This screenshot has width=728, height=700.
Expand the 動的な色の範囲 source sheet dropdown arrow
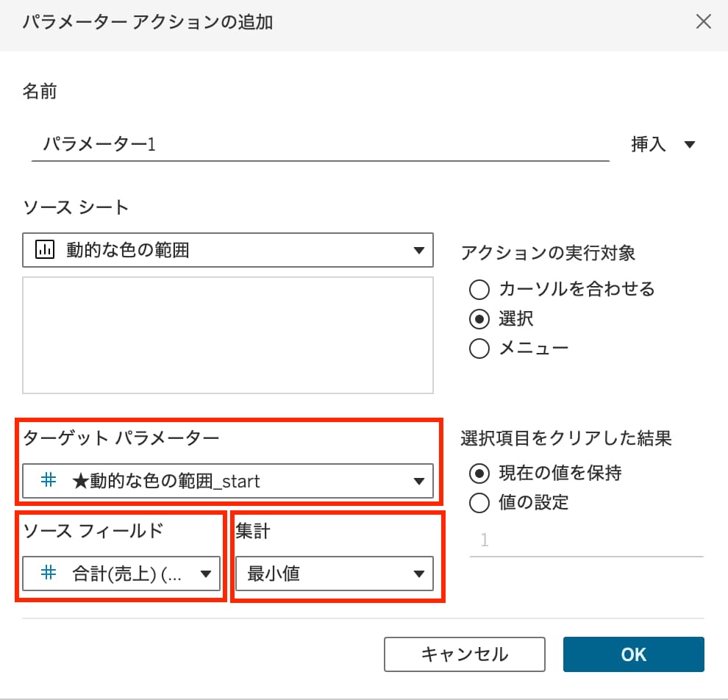tap(418, 251)
